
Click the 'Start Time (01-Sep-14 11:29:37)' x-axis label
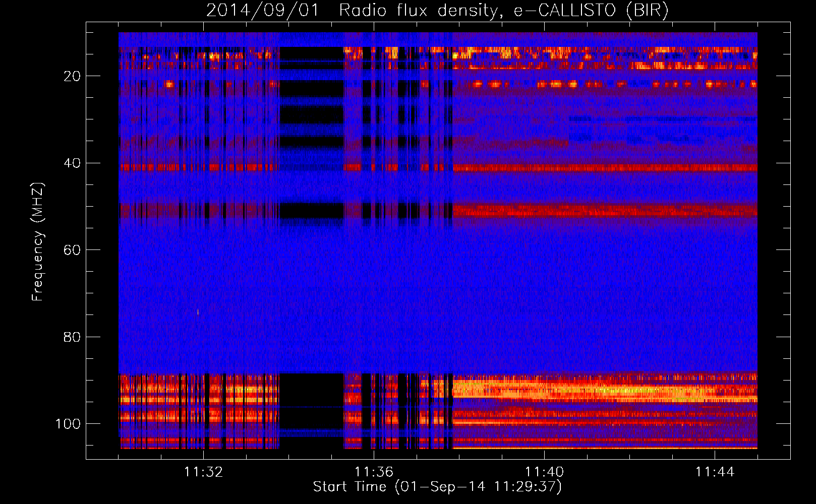pyautogui.click(x=437, y=487)
